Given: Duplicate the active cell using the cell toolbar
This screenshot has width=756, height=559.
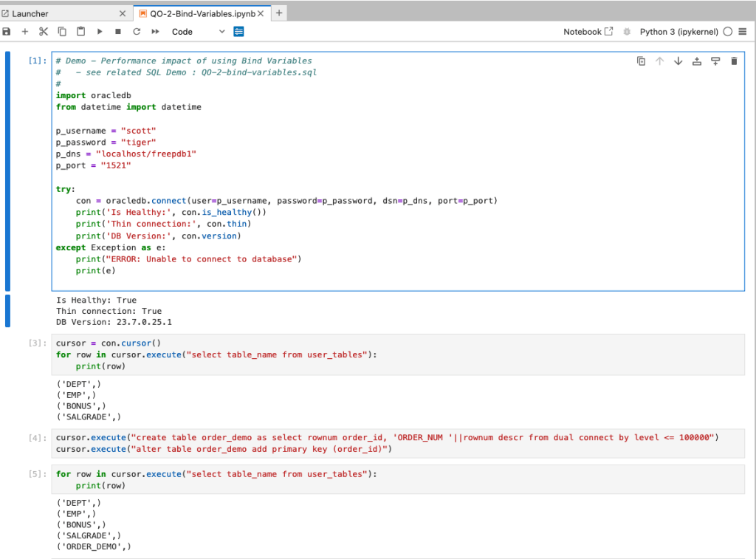Looking at the screenshot, I should (x=641, y=61).
